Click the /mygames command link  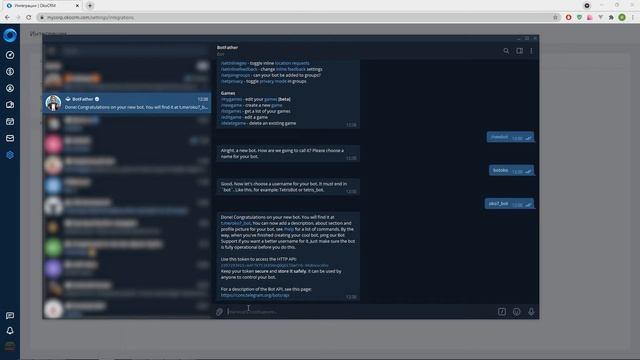[x=231, y=99]
